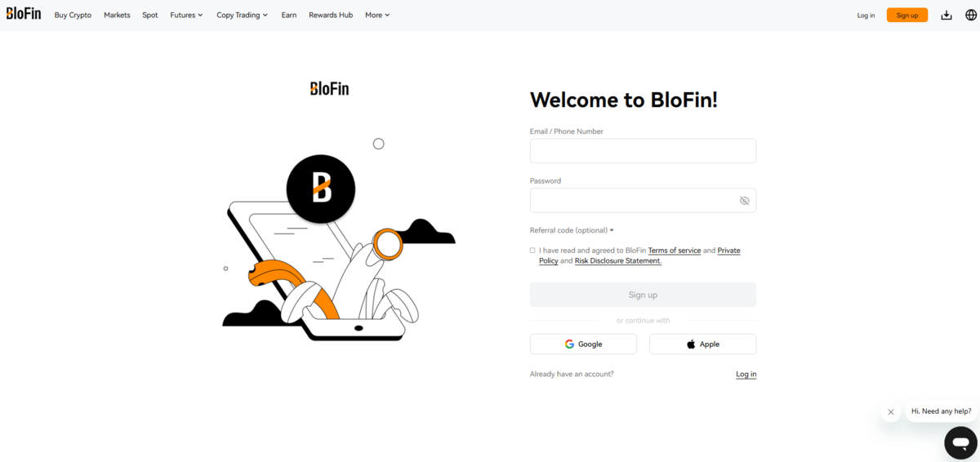980x462 pixels.
Task: Open the live chat bubble
Action: pyautogui.click(x=960, y=443)
